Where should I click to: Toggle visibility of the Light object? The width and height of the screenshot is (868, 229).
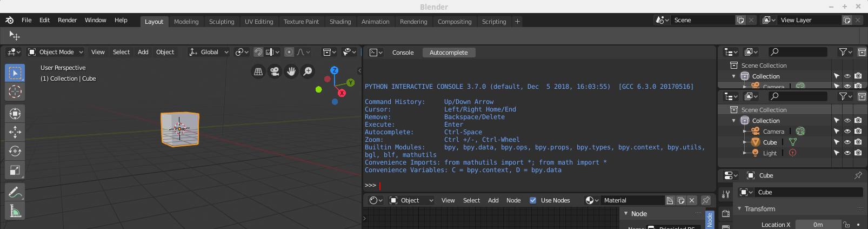(x=847, y=153)
